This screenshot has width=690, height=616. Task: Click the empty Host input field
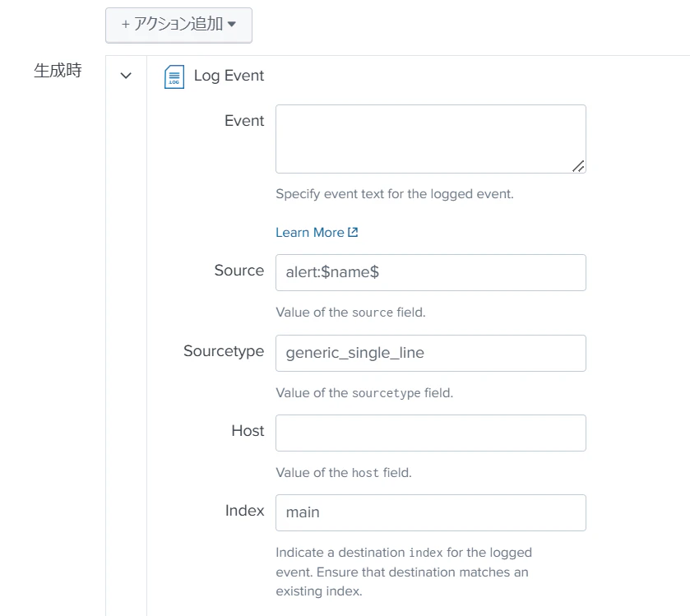tap(430, 433)
